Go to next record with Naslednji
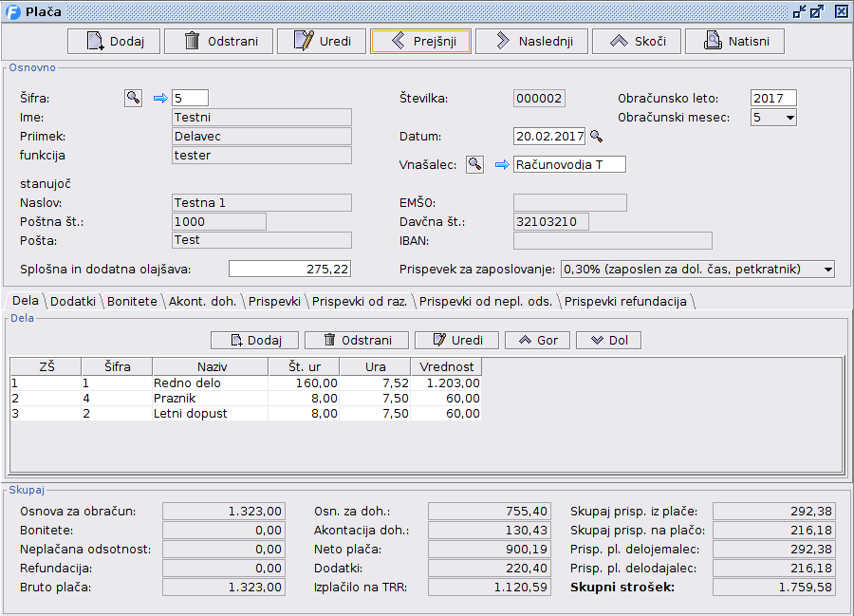 point(531,42)
